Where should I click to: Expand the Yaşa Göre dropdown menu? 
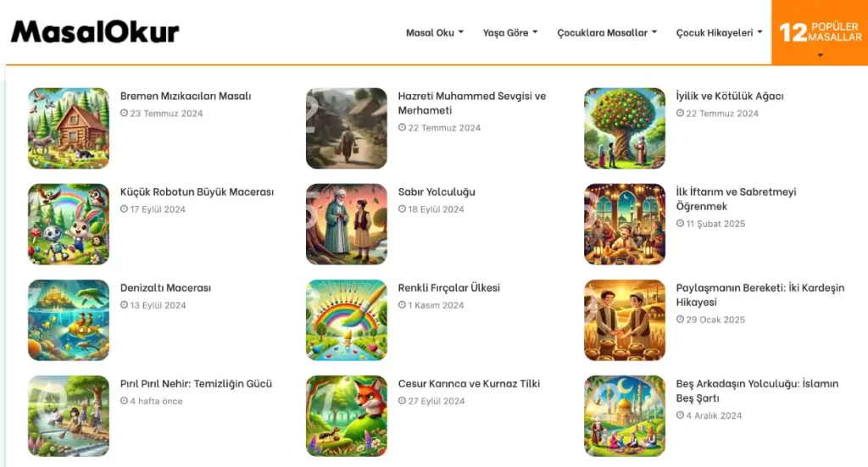tap(509, 33)
